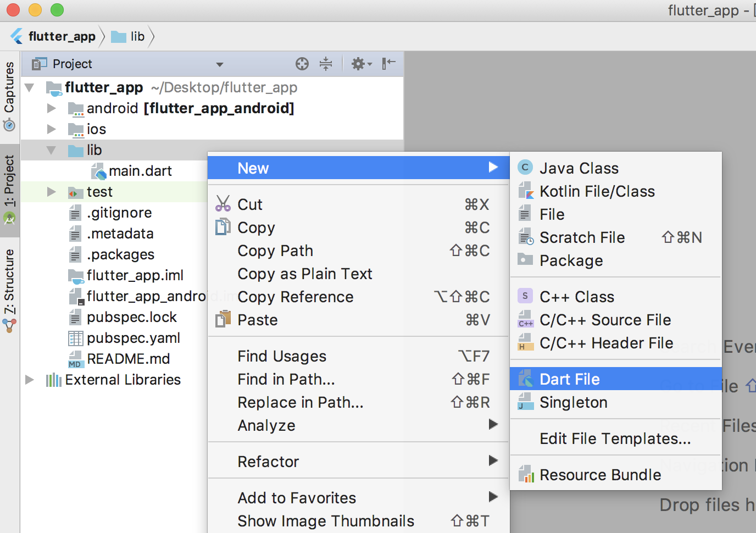
Task: Choose Copy Path from context menu
Action: click(358, 251)
